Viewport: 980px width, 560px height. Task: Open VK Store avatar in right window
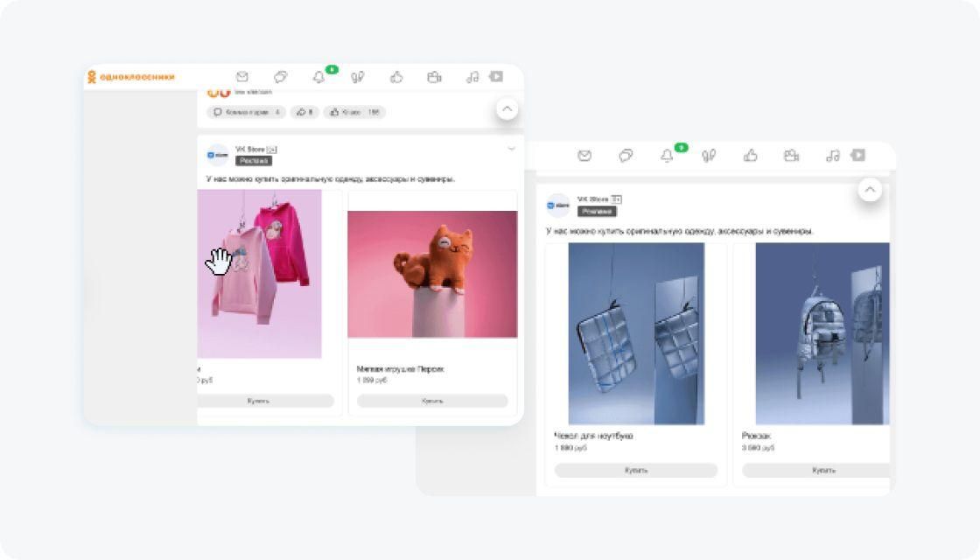pos(557,206)
